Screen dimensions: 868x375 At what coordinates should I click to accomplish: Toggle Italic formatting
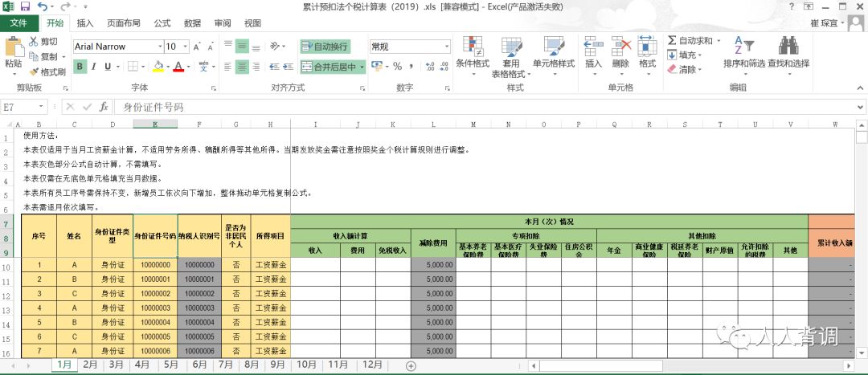[x=93, y=67]
